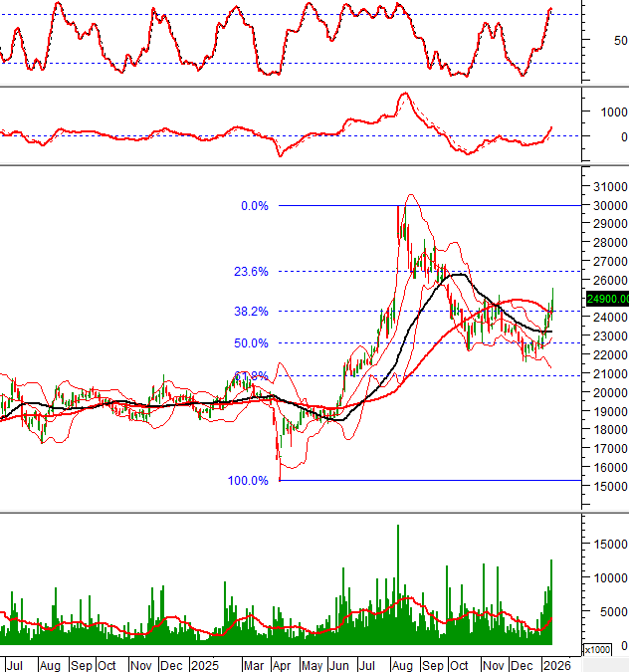The height and width of the screenshot is (672, 629).
Task: Click the 31000 price axis label
Action: 610,187
